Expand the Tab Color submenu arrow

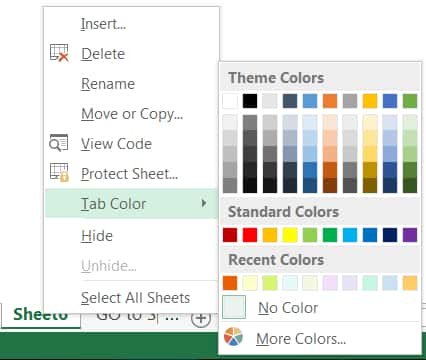(x=204, y=203)
